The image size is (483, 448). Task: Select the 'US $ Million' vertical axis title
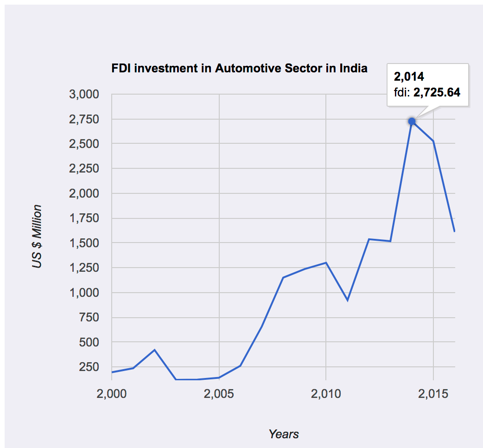coord(37,237)
